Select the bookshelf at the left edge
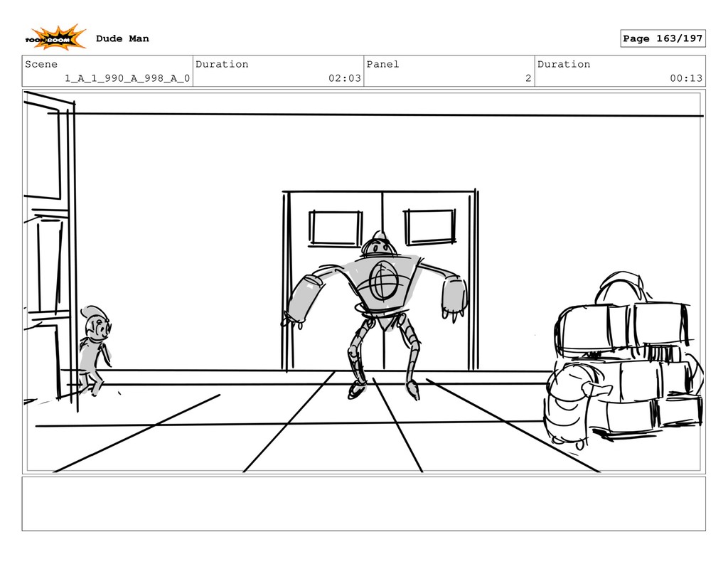Viewport: 728px width, 564px height. point(50,251)
